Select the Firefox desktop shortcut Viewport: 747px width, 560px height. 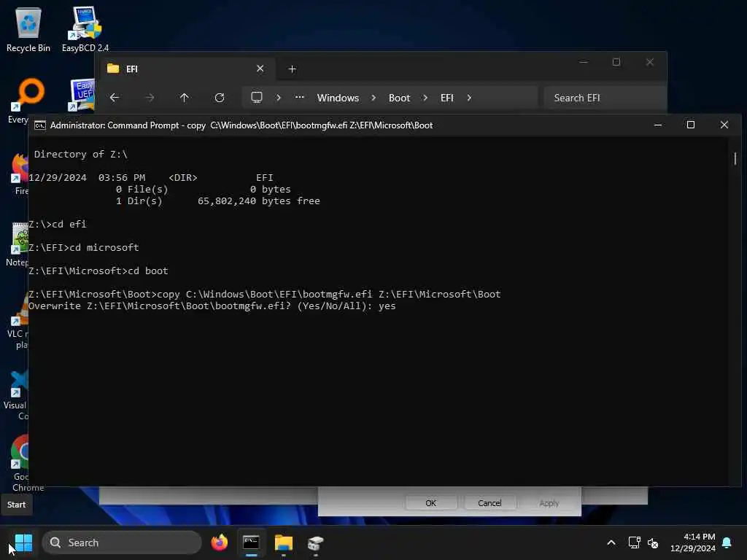(19, 174)
